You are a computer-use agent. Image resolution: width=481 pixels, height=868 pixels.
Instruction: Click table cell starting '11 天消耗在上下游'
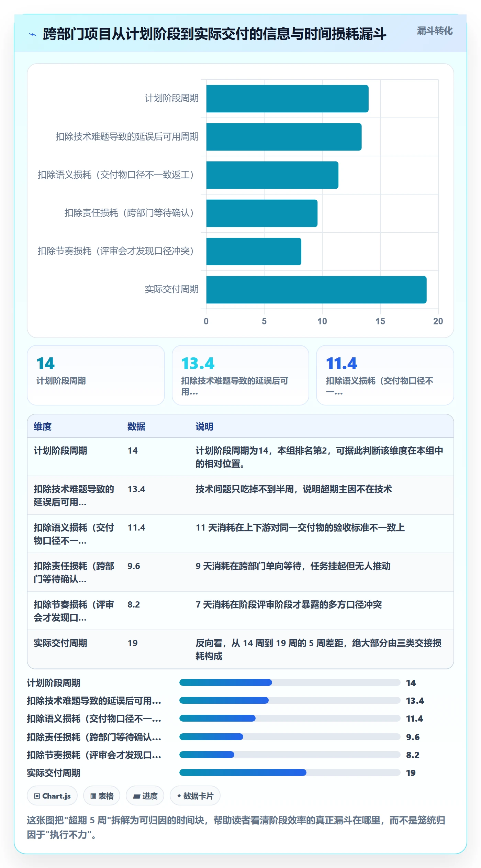click(x=300, y=527)
